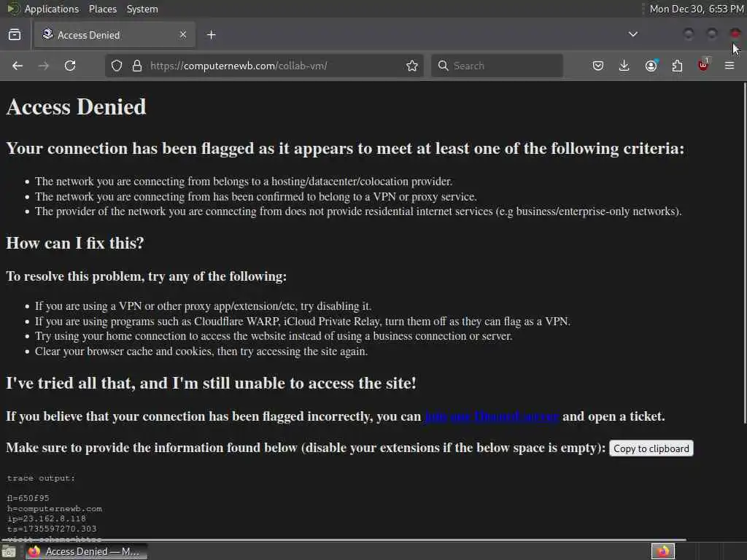The width and height of the screenshot is (747, 560).
Task: Open the Pocket save icon
Action: coord(598,66)
